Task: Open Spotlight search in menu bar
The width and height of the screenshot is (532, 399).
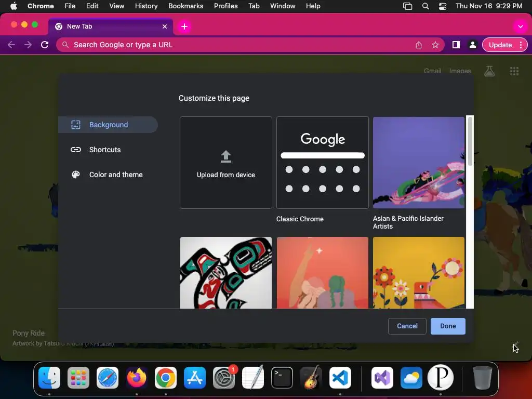Action: click(425, 6)
